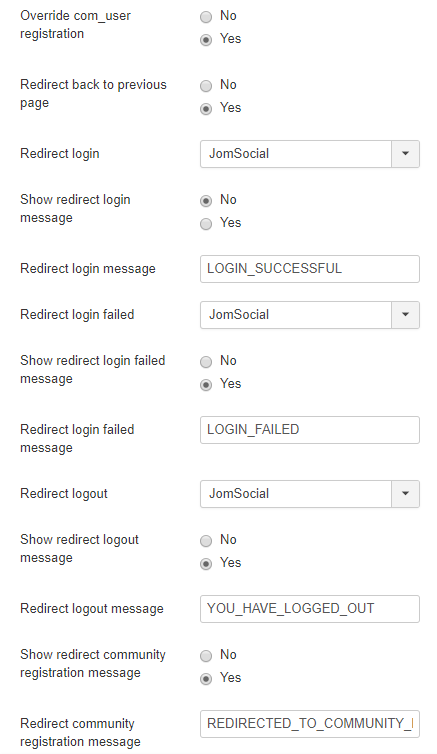
Task: Select Yes for Override com_user registration
Action: click(206, 40)
